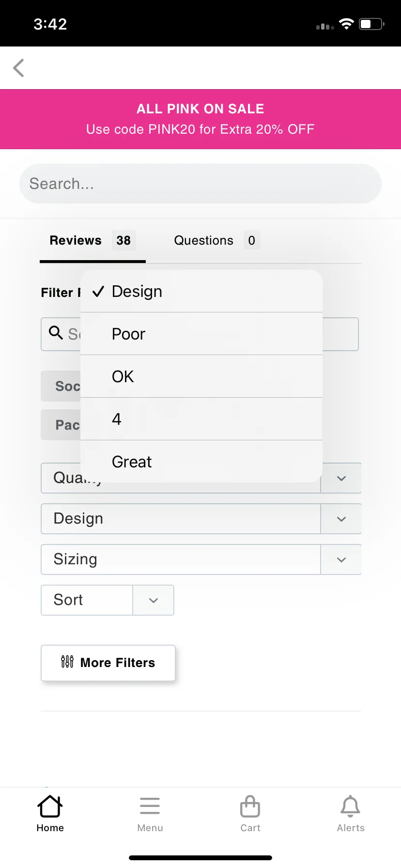Image resolution: width=401 pixels, height=868 pixels.
Task: Tap the battery icon in status bar
Action: [372, 24]
